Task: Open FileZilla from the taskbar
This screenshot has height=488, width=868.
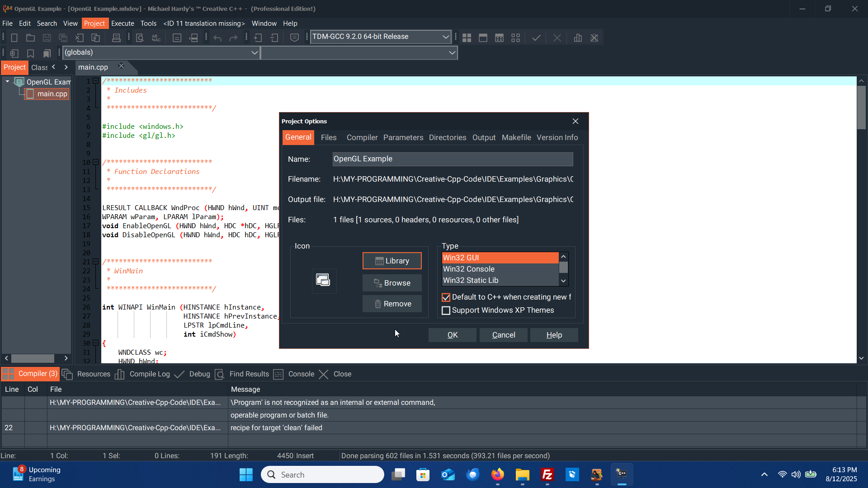Action: click(547, 474)
